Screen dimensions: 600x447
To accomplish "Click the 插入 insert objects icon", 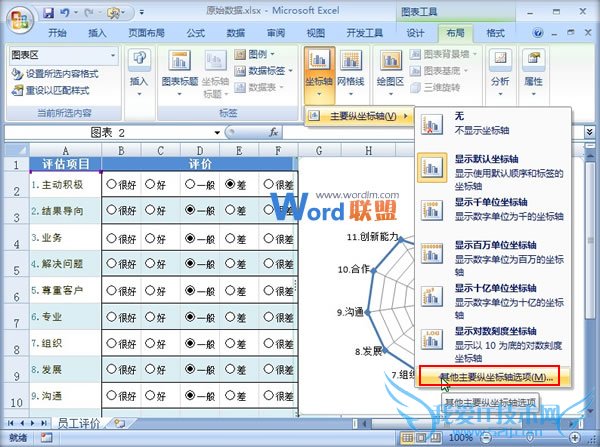I will pyautogui.click(x=139, y=59).
